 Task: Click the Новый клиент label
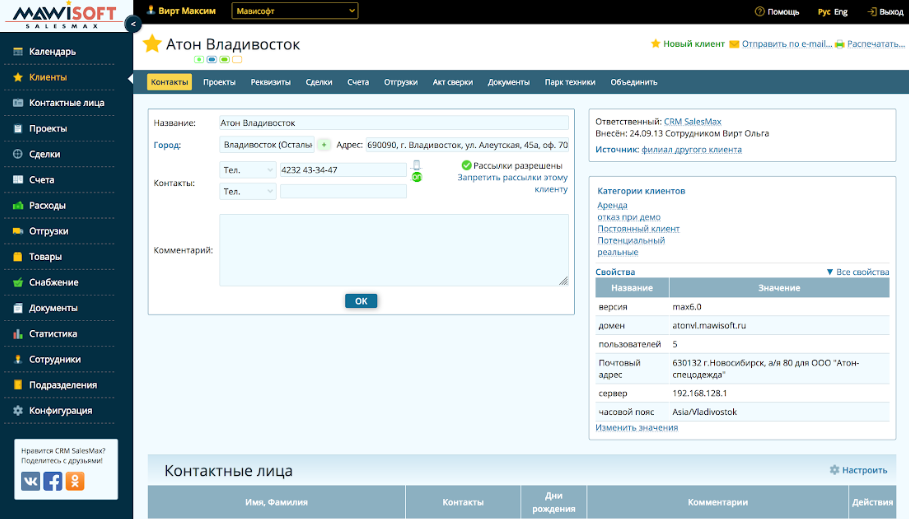pyautogui.click(x=694, y=44)
